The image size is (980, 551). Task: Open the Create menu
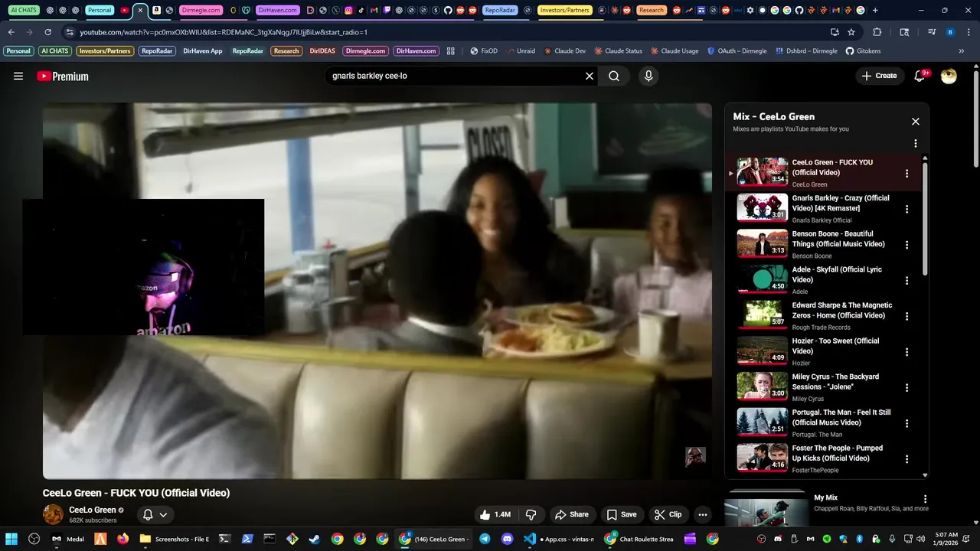click(879, 76)
